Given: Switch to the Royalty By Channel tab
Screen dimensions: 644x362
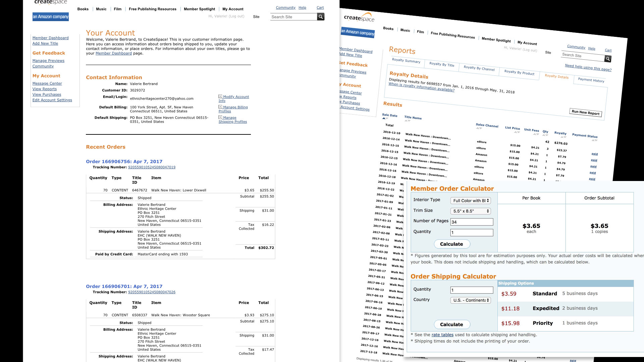Looking at the screenshot, I should pyautogui.click(x=479, y=68).
